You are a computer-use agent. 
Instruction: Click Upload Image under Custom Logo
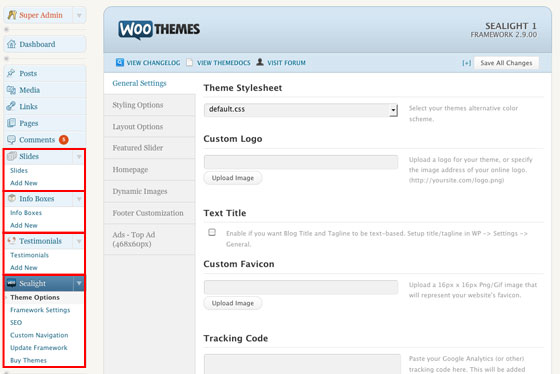point(233,178)
